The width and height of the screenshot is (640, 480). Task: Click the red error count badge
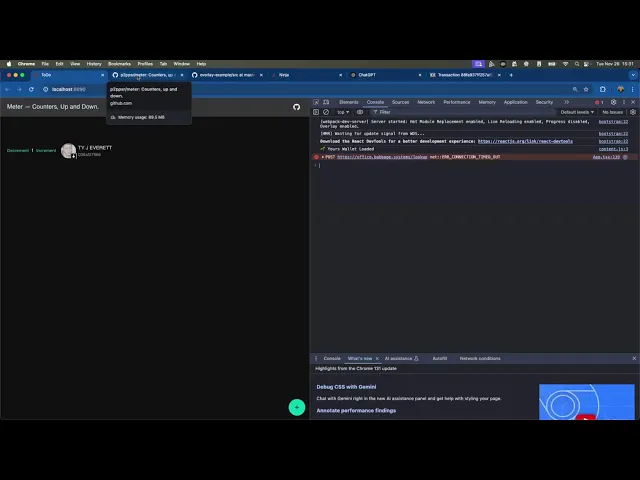click(x=599, y=102)
